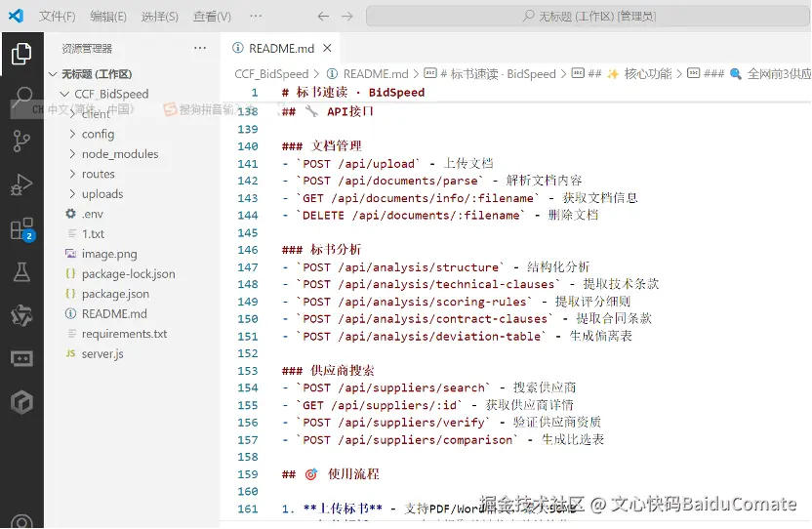Click the JS icon beside server.js

(71, 353)
